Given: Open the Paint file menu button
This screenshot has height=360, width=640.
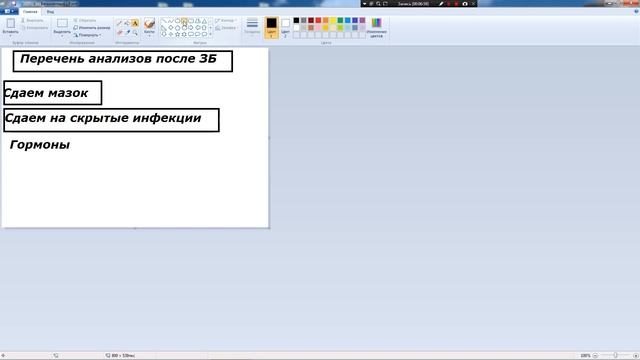Looking at the screenshot, I should point(8,11).
